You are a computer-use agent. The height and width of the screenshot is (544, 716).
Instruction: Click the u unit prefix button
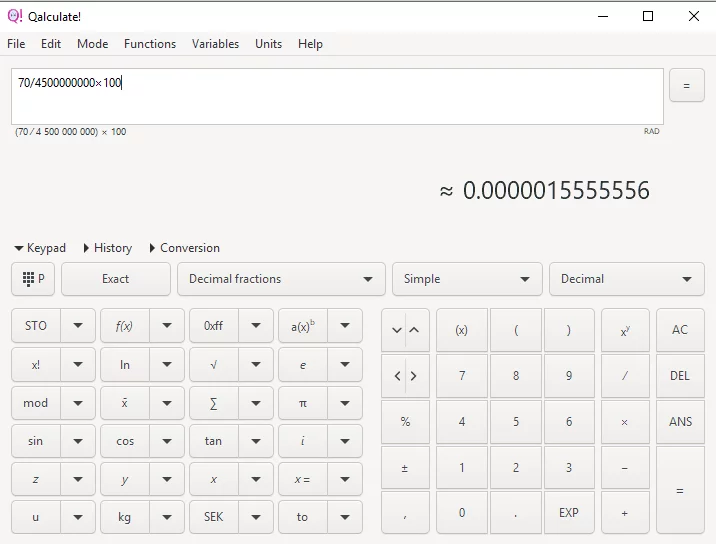click(36, 517)
